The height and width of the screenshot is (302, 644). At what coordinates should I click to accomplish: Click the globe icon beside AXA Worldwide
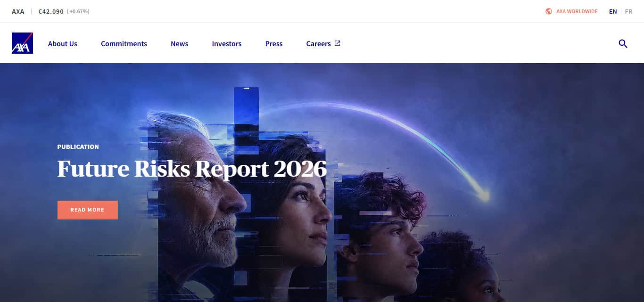[x=549, y=11]
